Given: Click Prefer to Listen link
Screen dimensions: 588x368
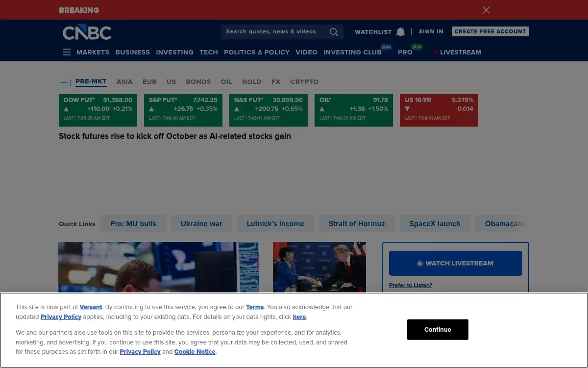Looking at the screenshot, I should click(411, 285).
